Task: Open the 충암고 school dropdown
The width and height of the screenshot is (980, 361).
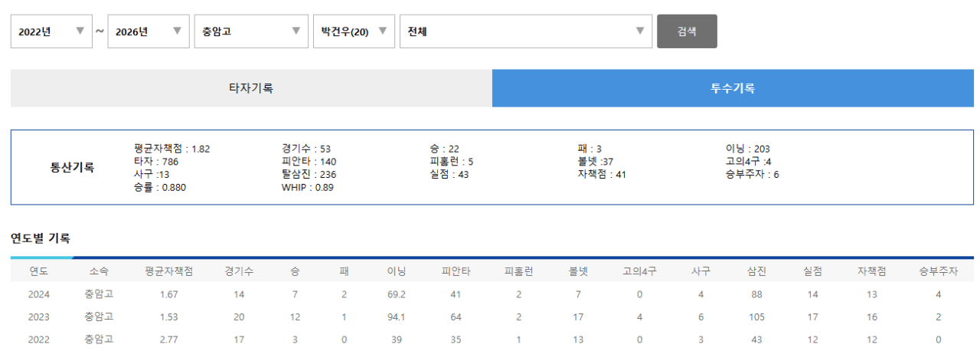Action: [251, 31]
